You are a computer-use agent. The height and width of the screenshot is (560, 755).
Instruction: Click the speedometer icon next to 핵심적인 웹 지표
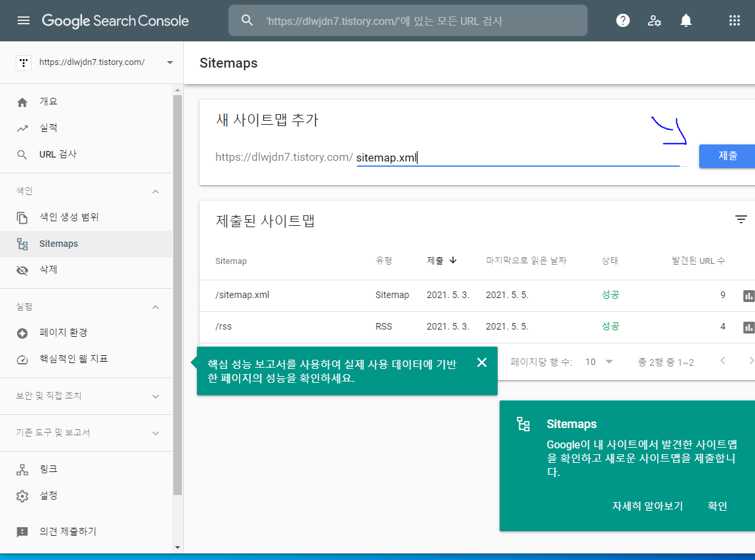coord(22,360)
